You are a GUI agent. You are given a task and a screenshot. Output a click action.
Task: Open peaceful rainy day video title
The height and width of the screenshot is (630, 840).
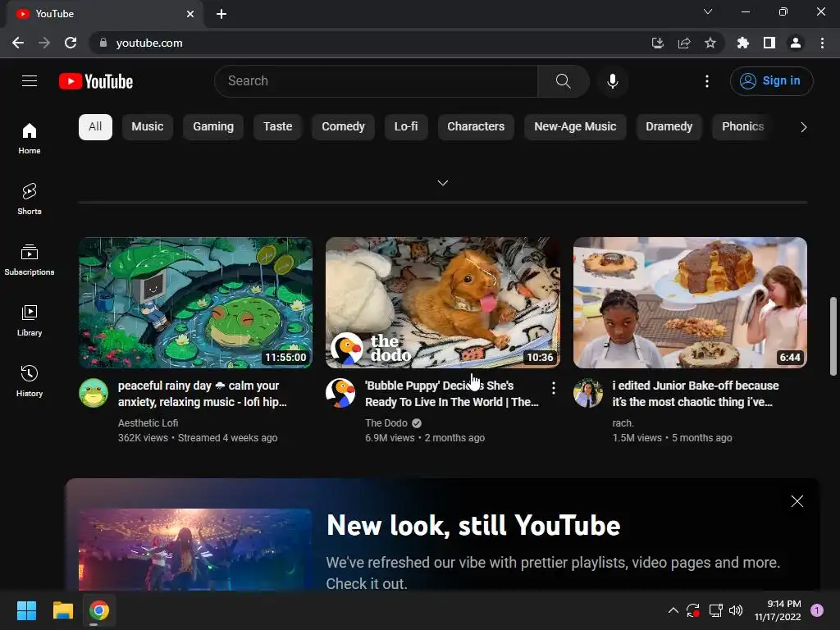click(203, 394)
